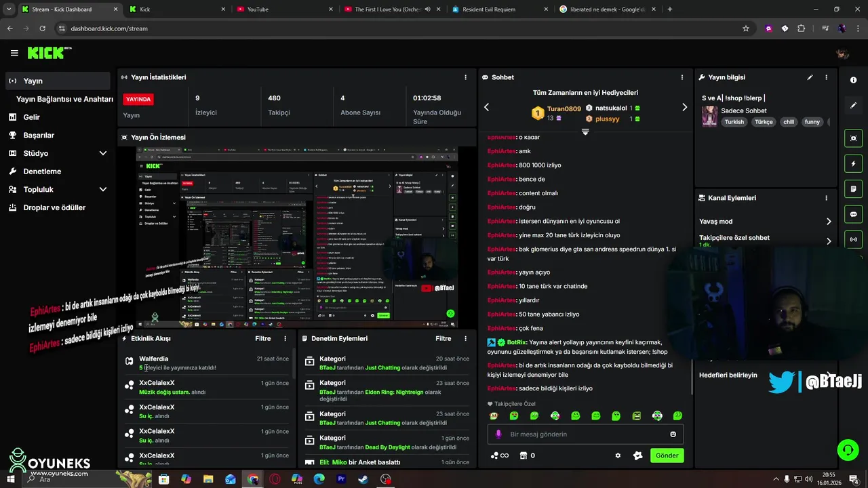Show the next gifters leaderboard with the right arrow

coord(684,107)
